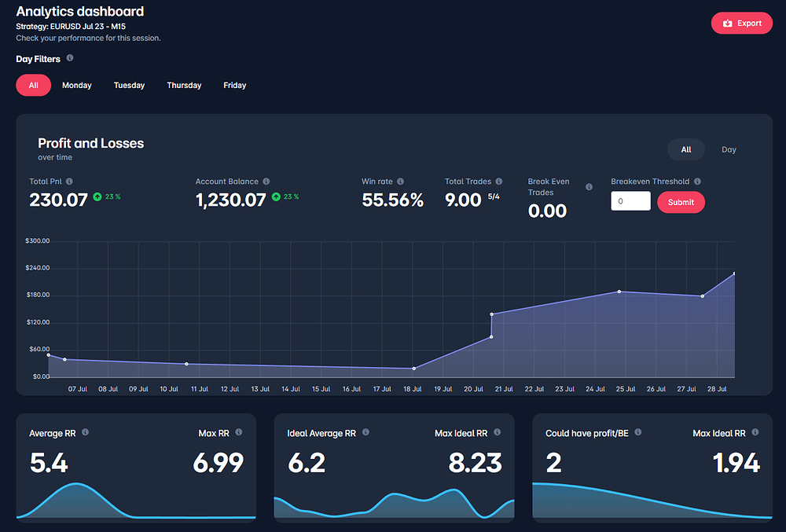
Task: Click info icon next to Break Even Trades
Action: click(x=589, y=187)
